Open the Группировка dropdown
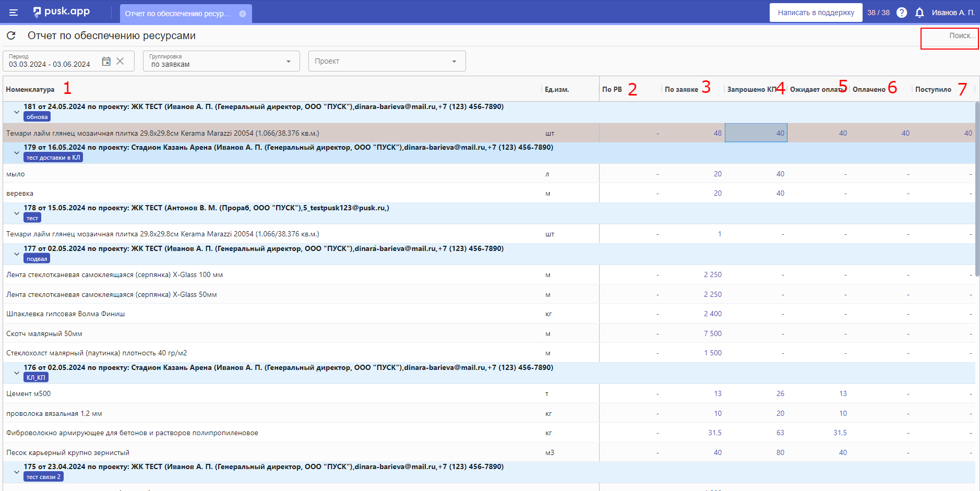 point(221,61)
